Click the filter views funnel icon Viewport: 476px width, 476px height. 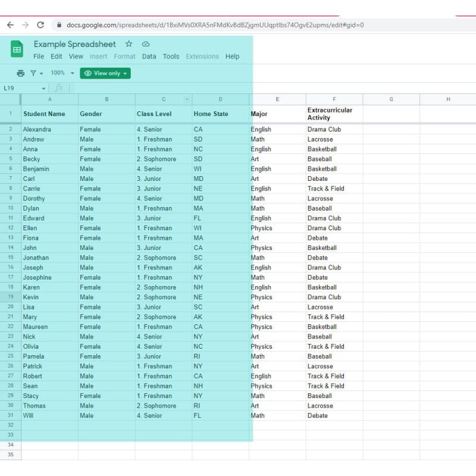click(34, 73)
